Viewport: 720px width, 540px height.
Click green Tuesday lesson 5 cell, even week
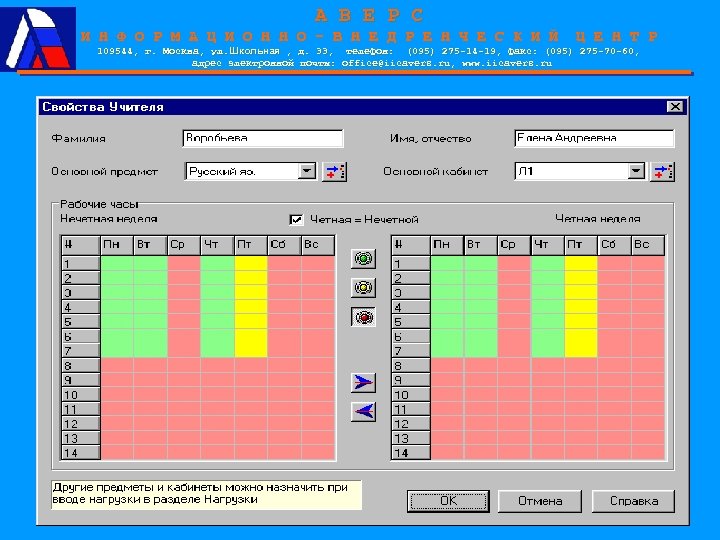pos(480,322)
